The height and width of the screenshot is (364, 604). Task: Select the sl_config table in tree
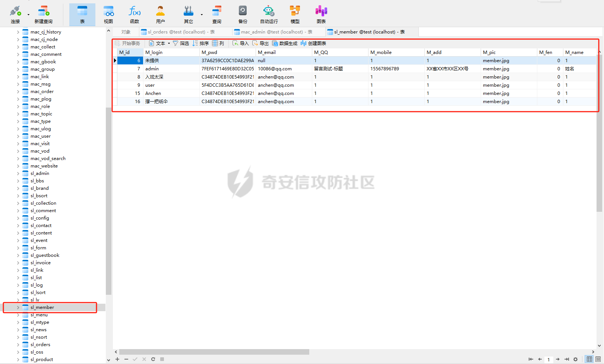click(x=39, y=218)
